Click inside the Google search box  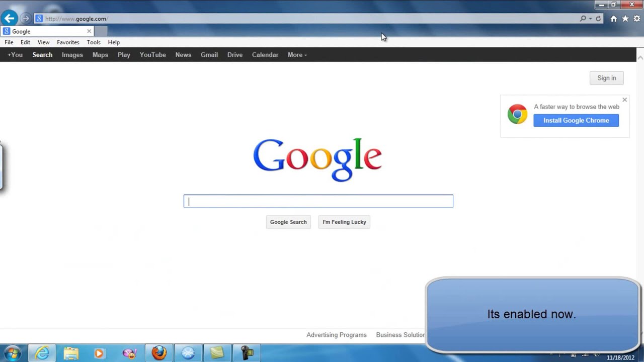point(318,201)
